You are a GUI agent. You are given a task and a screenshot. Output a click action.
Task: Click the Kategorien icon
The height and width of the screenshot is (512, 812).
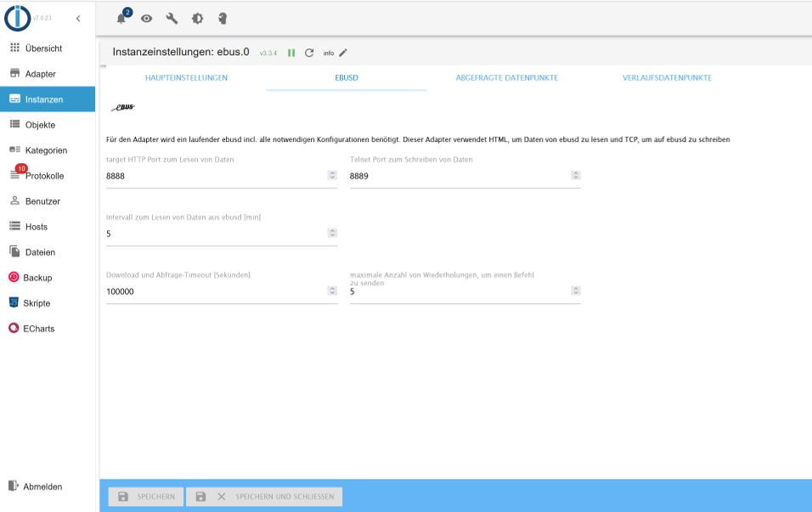(14, 149)
